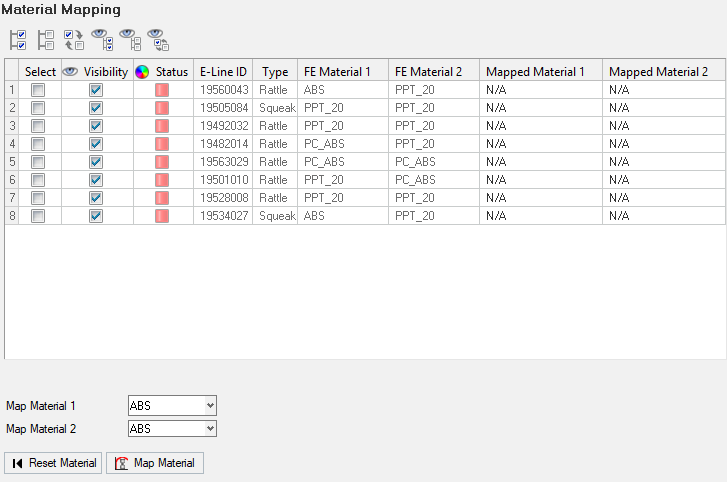Sort by the E-Line ID column header
The width and height of the screenshot is (727, 482).
[223, 72]
